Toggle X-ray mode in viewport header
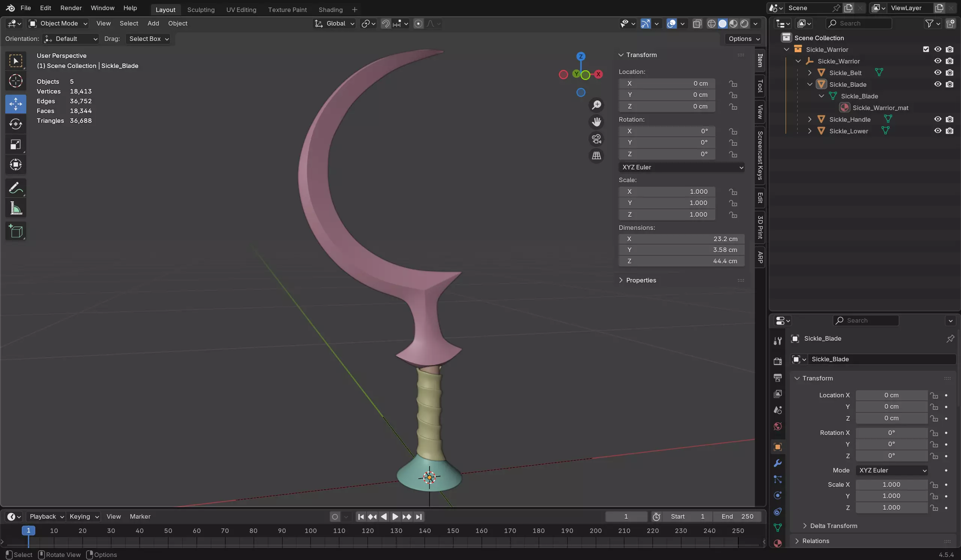Screen dimensions: 961x560 (x=697, y=24)
